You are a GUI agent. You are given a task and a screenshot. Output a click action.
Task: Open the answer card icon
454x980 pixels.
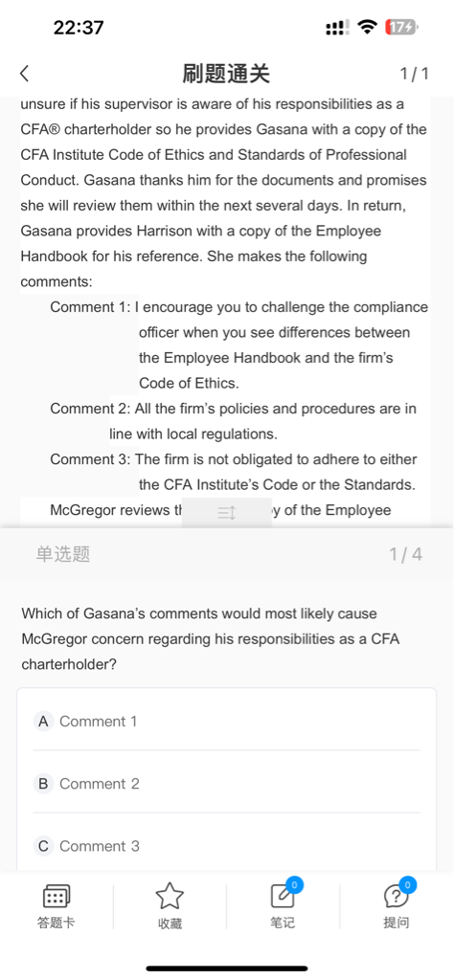point(57,897)
